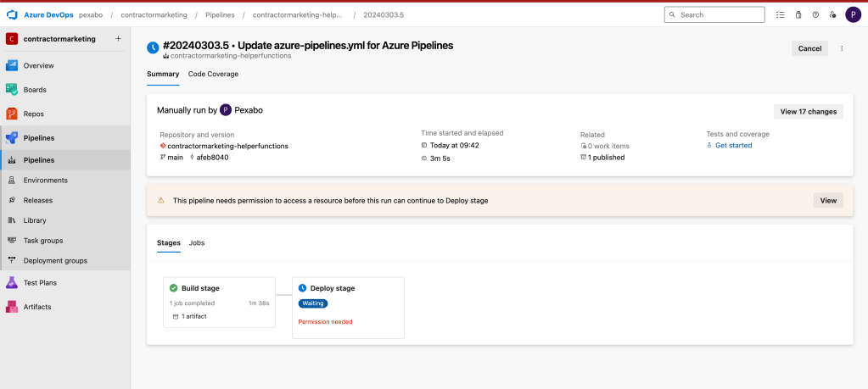Image resolution: width=868 pixels, height=389 pixels.
Task: Open the more actions vertical ellipsis menu
Action: coord(842,48)
